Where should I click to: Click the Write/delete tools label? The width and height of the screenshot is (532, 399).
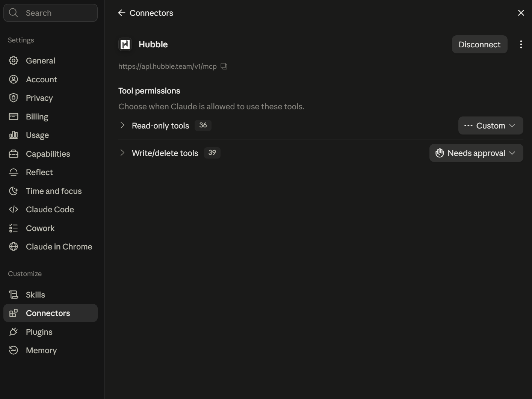(165, 153)
